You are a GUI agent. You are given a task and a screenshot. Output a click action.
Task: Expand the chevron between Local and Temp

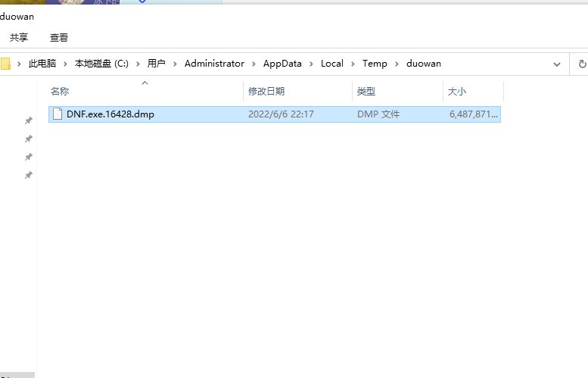353,64
